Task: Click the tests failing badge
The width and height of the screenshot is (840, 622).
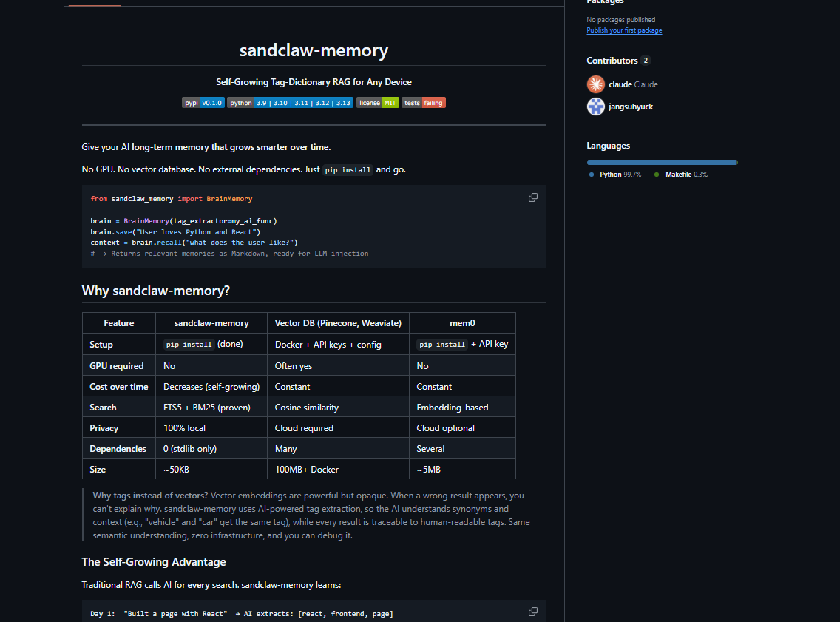Action: [423, 102]
